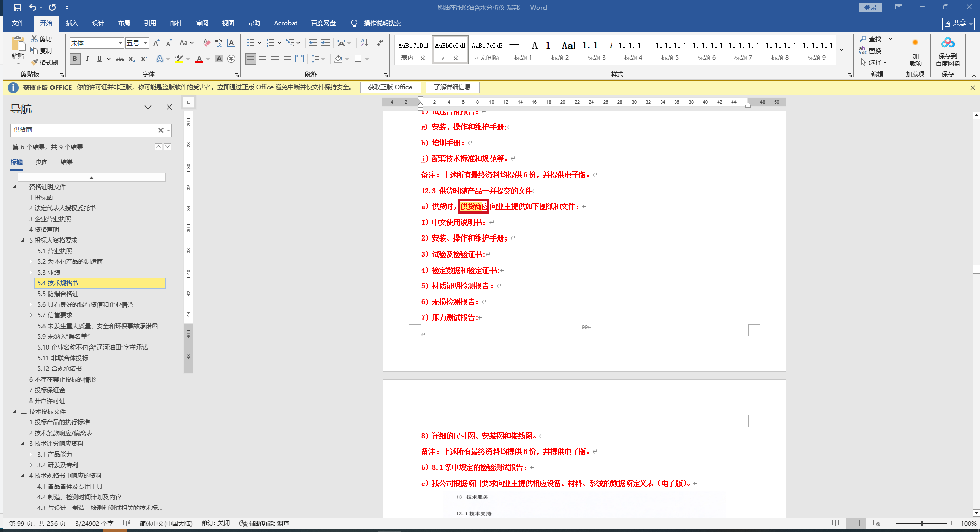980x532 pixels.
Task: Click the 共享 share button
Action: [959, 23]
